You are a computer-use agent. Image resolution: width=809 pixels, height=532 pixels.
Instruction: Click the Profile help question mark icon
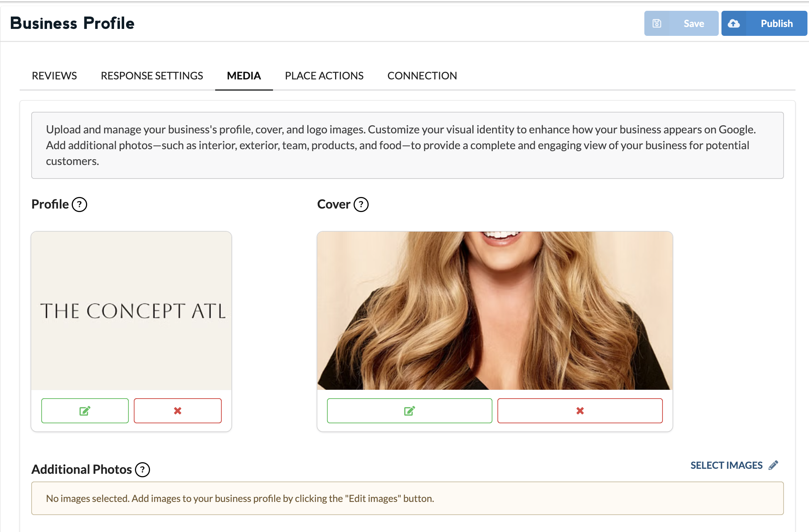click(79, 204)
